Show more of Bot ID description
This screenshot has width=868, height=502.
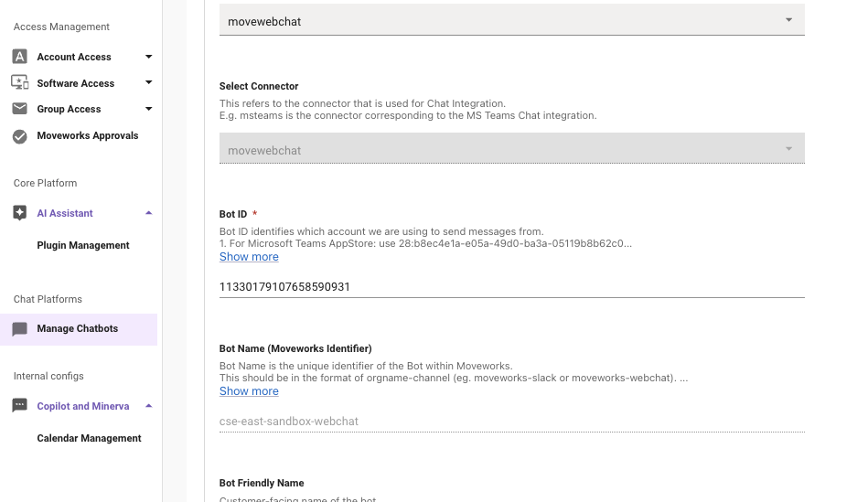[249, 256]
